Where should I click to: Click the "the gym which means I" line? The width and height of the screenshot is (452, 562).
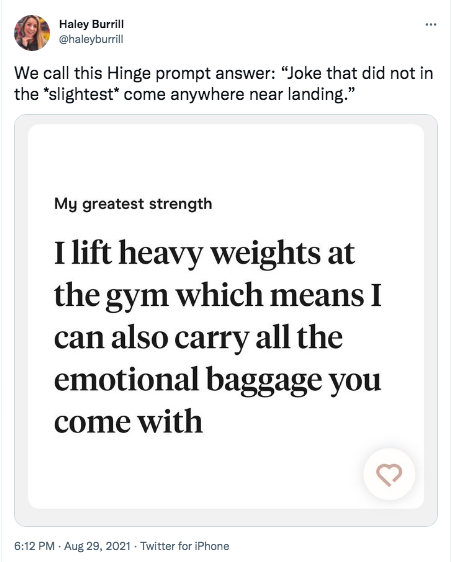click(218, 296)
